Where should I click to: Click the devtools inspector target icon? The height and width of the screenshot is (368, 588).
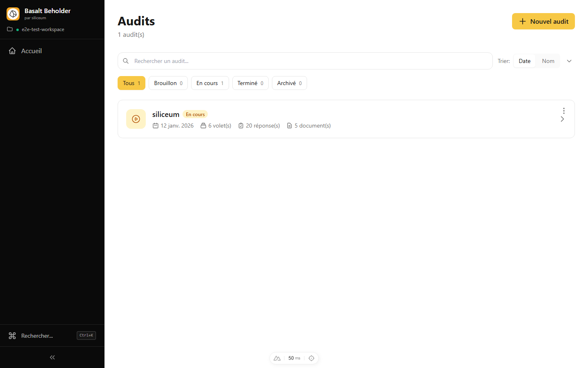pyautogui.click(x=312, y=358)
